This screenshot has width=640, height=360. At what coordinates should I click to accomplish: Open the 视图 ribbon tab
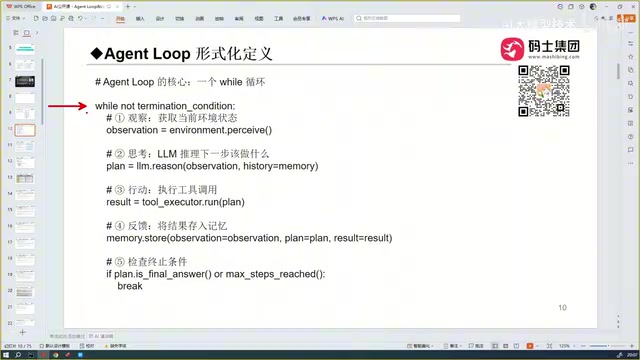pyautogui.click(x=259, y=18)
